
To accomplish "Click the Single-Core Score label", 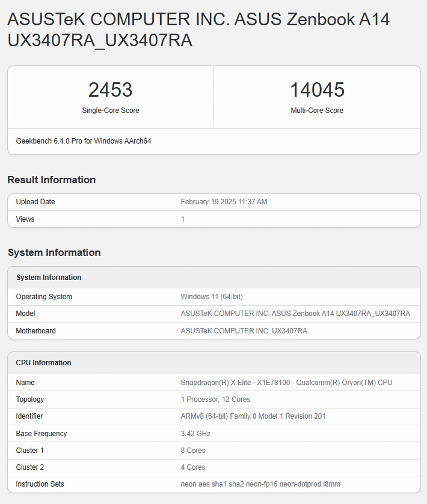I will [111, 111].
